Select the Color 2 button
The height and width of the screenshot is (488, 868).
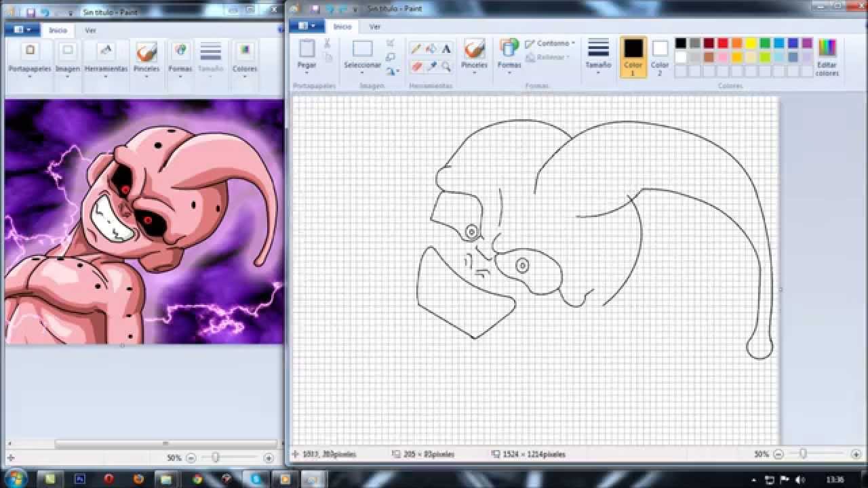coord(660,57)
